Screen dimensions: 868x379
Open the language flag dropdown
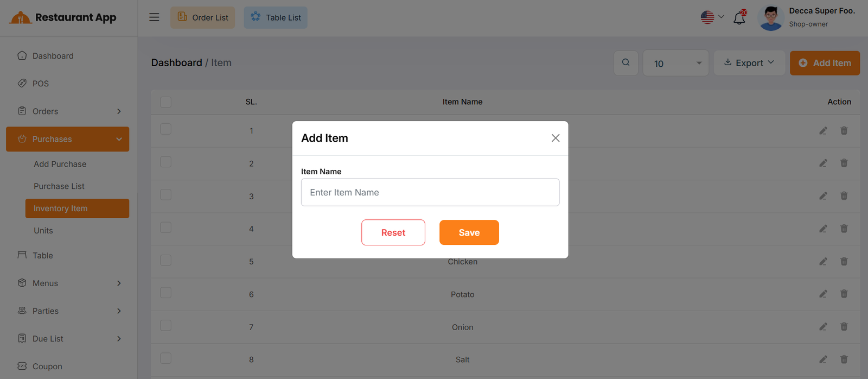point(712,17)
